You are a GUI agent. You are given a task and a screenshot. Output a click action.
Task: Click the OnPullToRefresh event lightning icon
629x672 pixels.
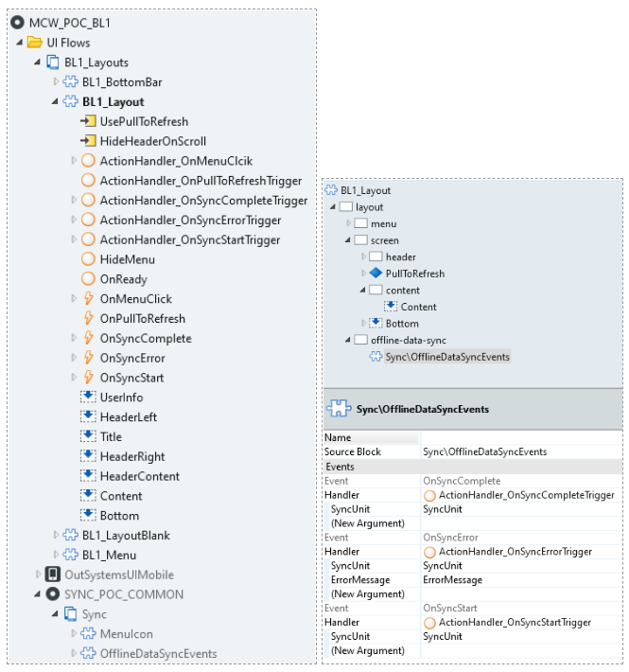click(x=88, y=318)
